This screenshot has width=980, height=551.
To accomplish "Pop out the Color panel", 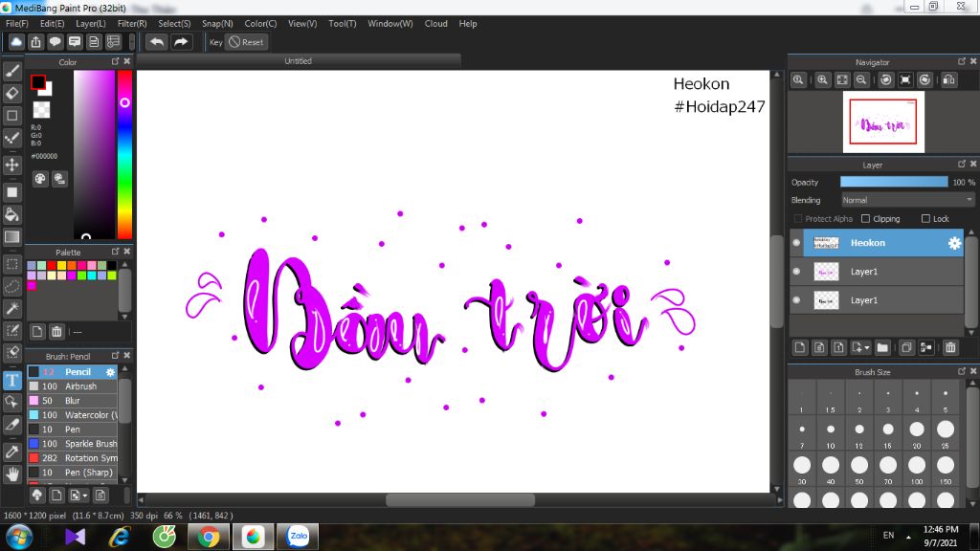I will click(x=115, y=61).
